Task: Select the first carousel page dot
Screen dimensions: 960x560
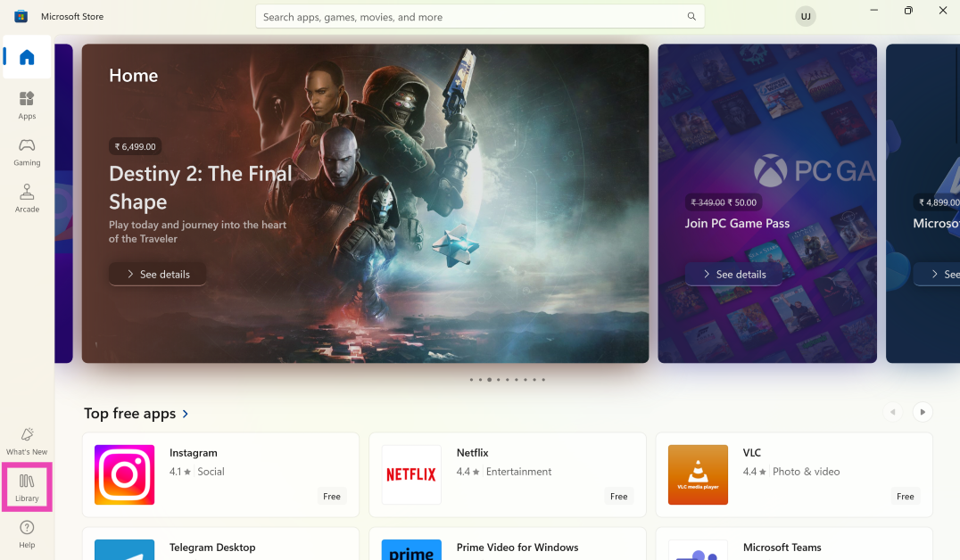Action: [471, 380]
